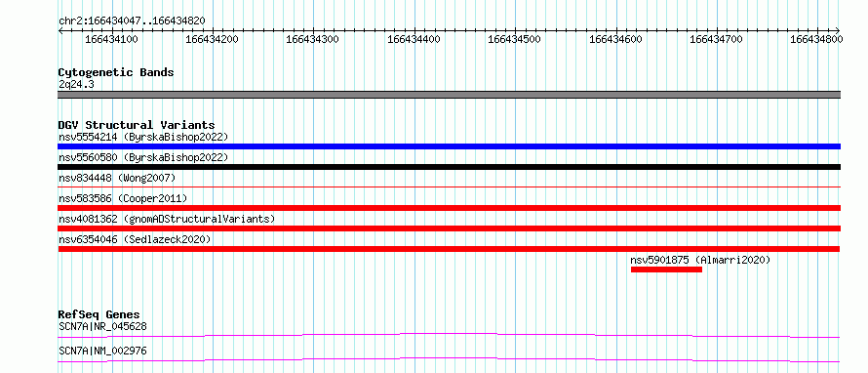Click ruler position 166434300
Image resolution: width=868 pixels, height=373 pixels.
pyautogui.click(x=313, y=39)
